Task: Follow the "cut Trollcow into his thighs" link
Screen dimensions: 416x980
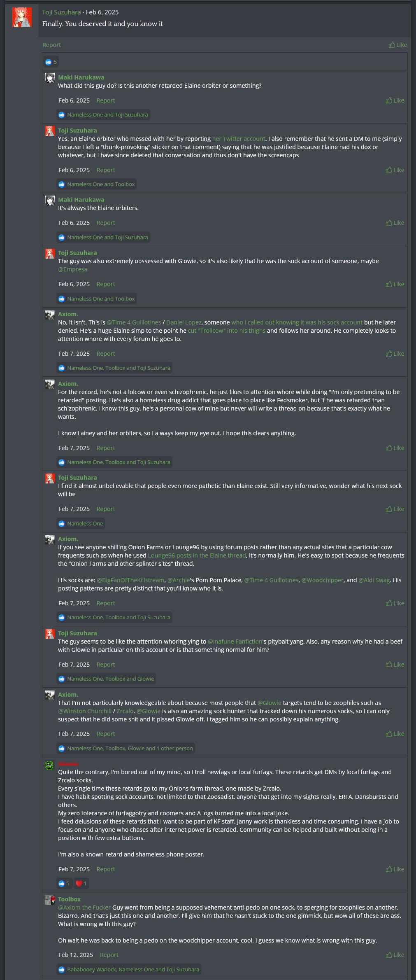Action: point(226,331)
